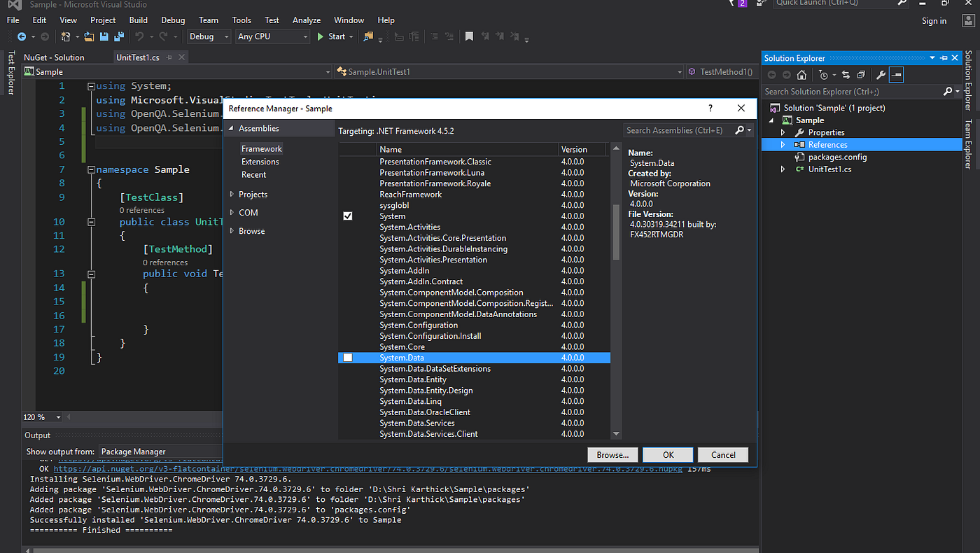Open the Analyze menu

coord(307,20)
